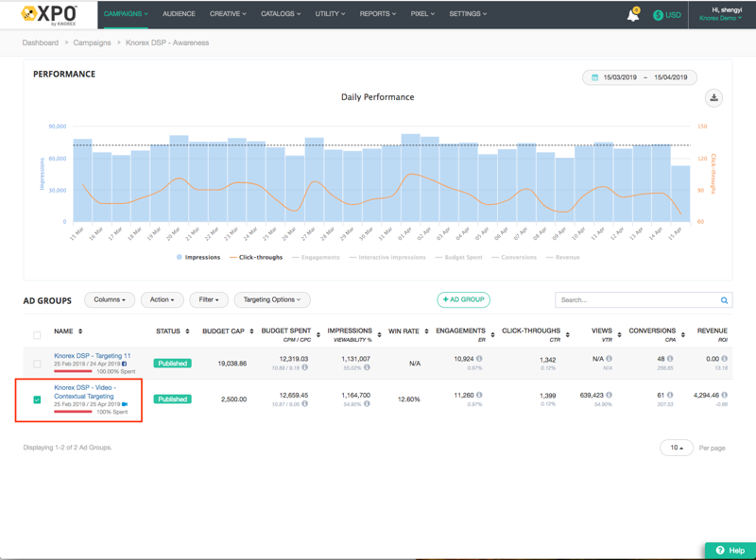The width and height of the screenshot is (756, 560).
Task: Toggle the select-all header checkbox
Action: (x=37, y=334)
